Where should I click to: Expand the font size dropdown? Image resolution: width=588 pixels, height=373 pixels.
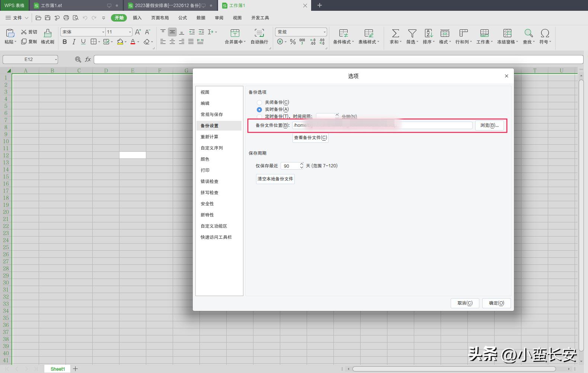coord(130,32)
